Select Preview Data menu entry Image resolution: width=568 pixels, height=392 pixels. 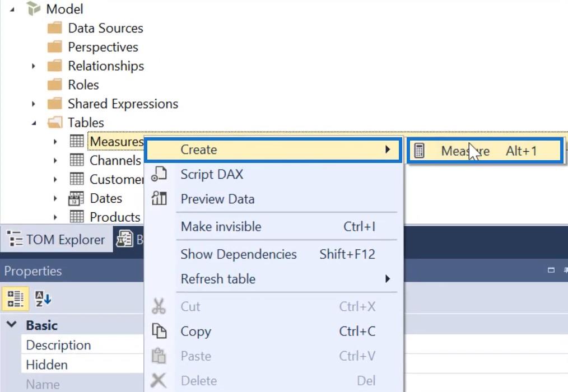click(x=273, y=199)
